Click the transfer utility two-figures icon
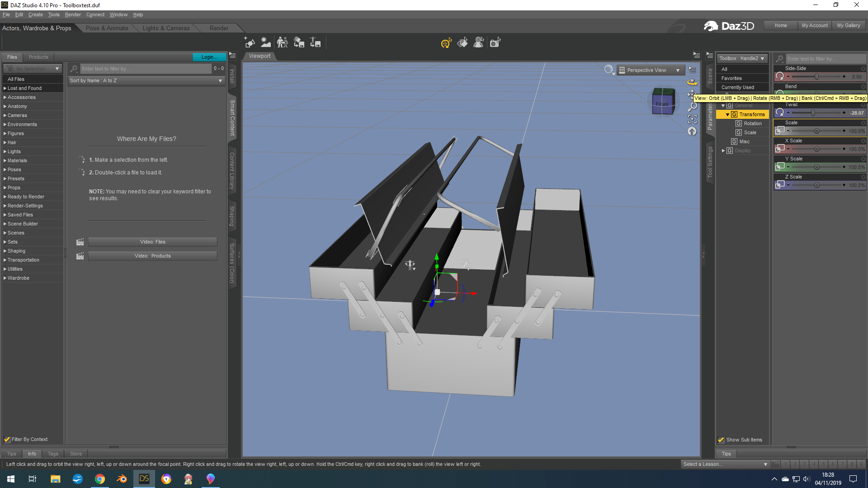The image size is (868, 488). pos(282,42)
